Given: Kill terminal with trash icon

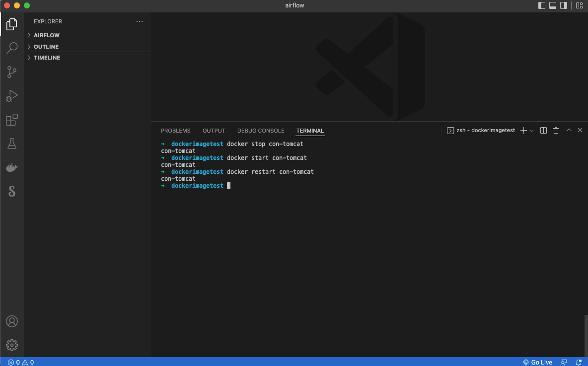Looking at the screenshot, I should pyautogui.click(x=556, y=131).
